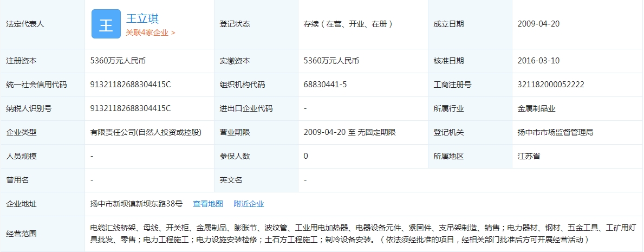Click the 纳税人识别号 label cell
The width and height of the screenshot is (644, 252).
coord(29,108)
